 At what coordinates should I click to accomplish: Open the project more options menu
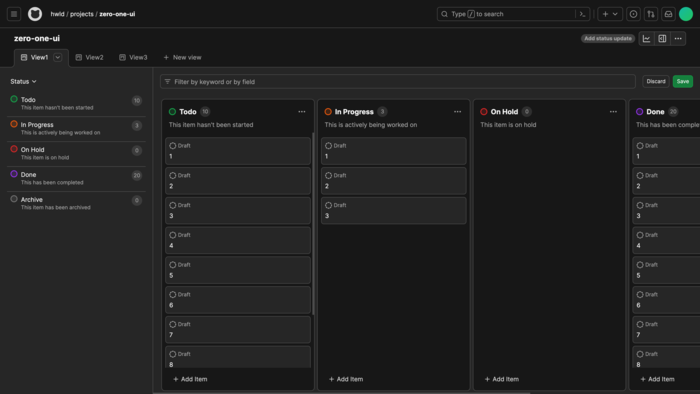click(678, 38)
